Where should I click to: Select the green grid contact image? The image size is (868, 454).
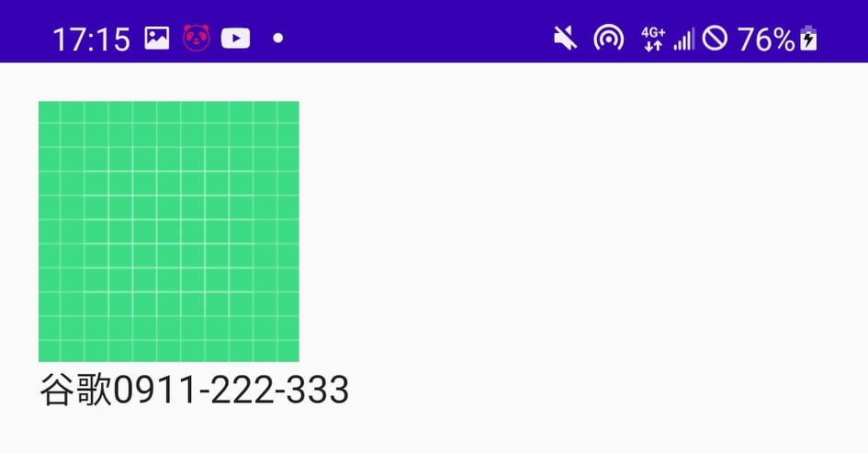169,232
